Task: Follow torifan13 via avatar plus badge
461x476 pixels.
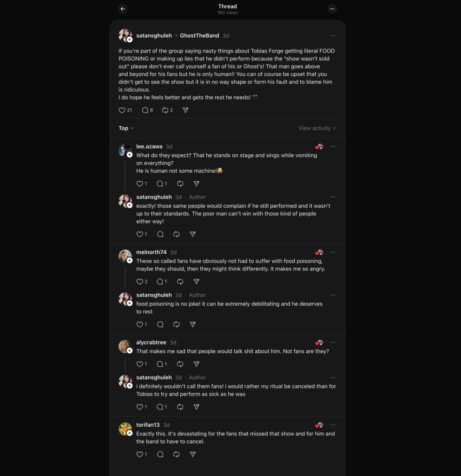Action: click(130, 433)
